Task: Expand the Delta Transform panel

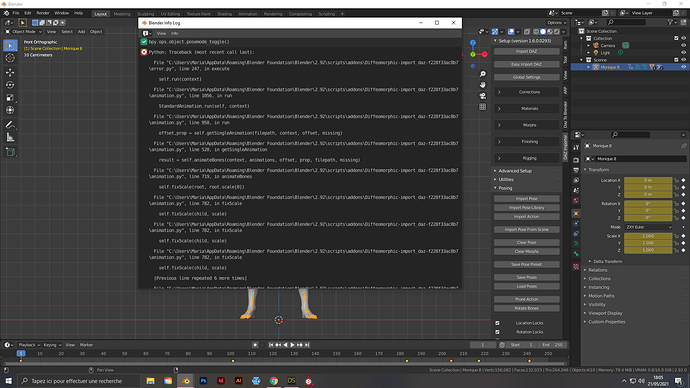Action: [607, 261]
